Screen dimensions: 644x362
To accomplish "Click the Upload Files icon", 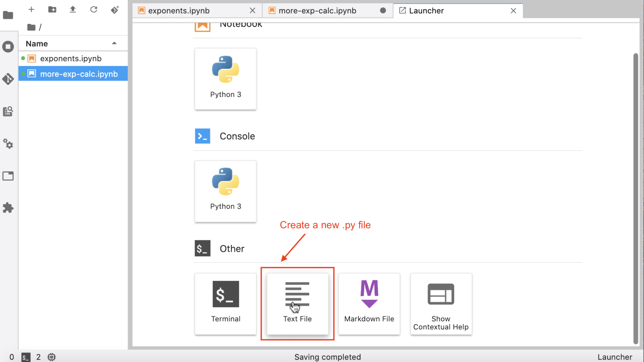I will click(73, 10).
